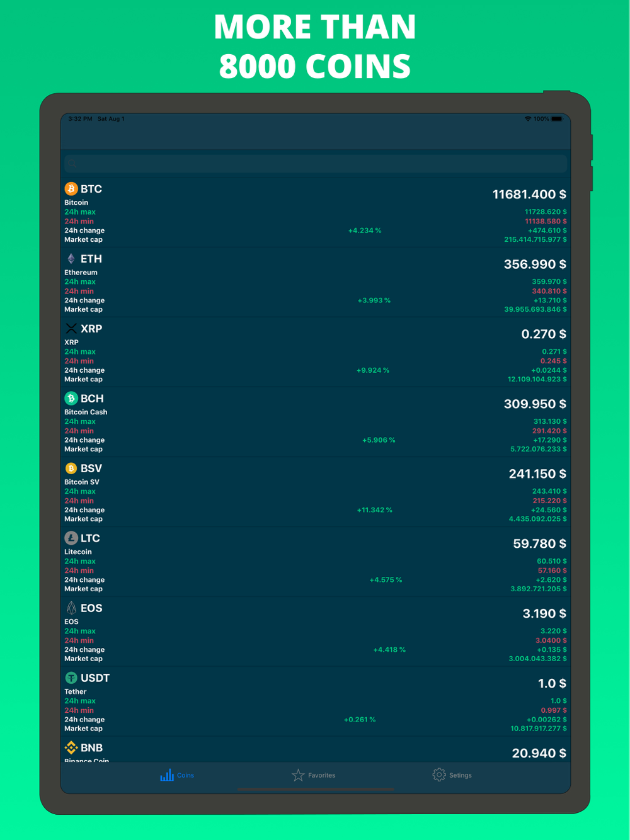Screen dimensions: 630x840
Task: Click the Litecoin name label
Action: pyautogui.click(x=78, y=552)
